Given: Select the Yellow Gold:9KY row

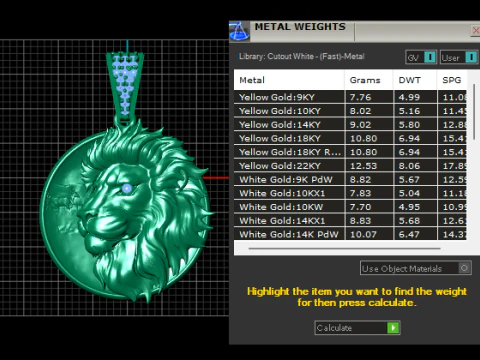Looking at the screenshot, I should coord(350,97).
